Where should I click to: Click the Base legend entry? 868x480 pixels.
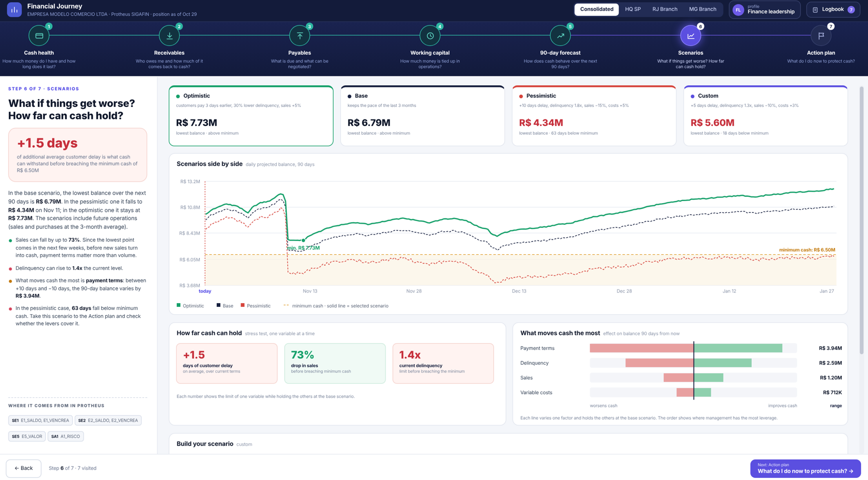click(x=225, y=306)
